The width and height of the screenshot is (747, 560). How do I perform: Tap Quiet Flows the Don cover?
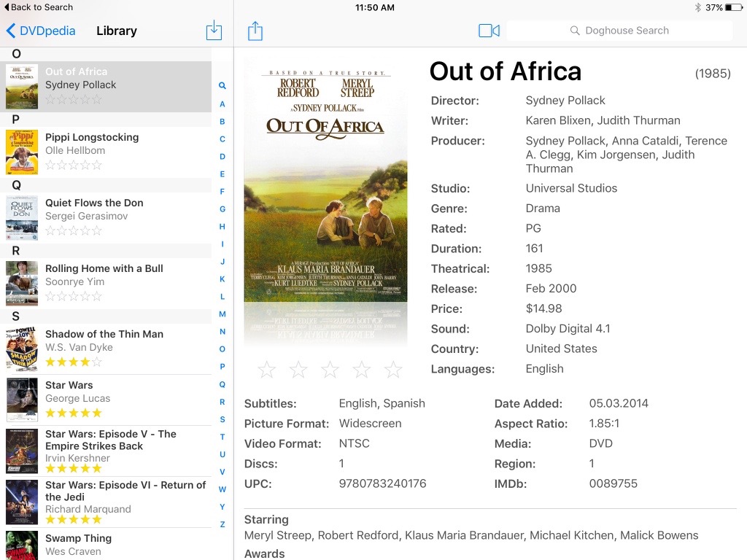tap(22, 218)
